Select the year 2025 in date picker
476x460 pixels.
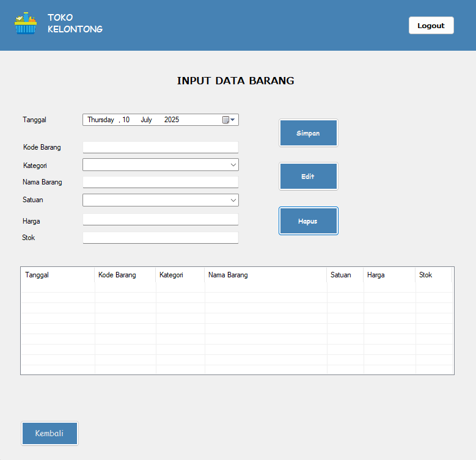(x=172, y=120)
